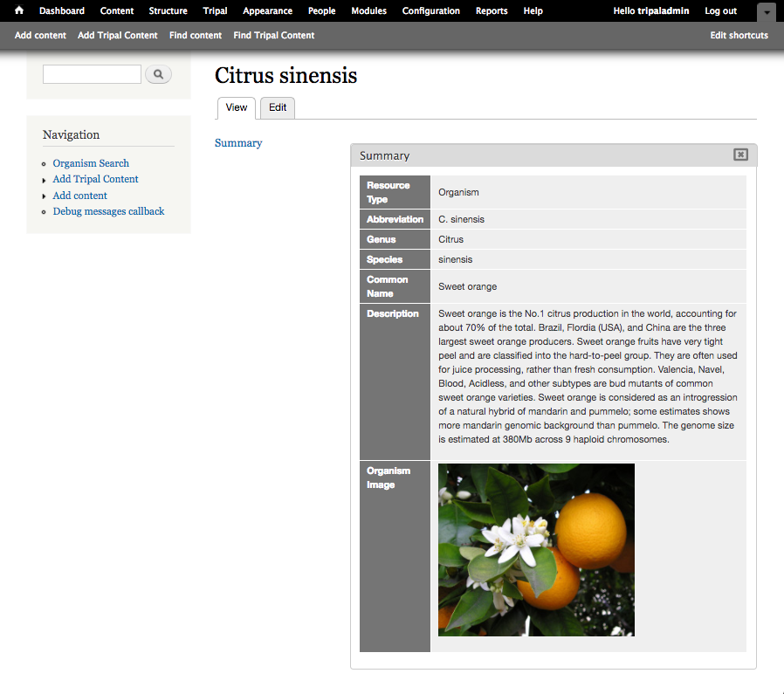
Task: Click the Summary link in sidebar
Action: coord(238,143)
